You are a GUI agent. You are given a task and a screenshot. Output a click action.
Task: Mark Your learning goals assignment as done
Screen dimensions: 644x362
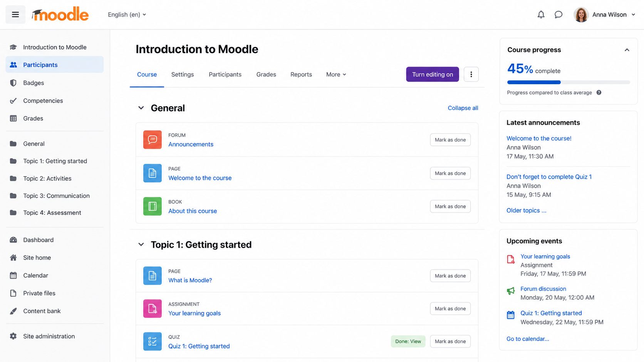(450, 309)
